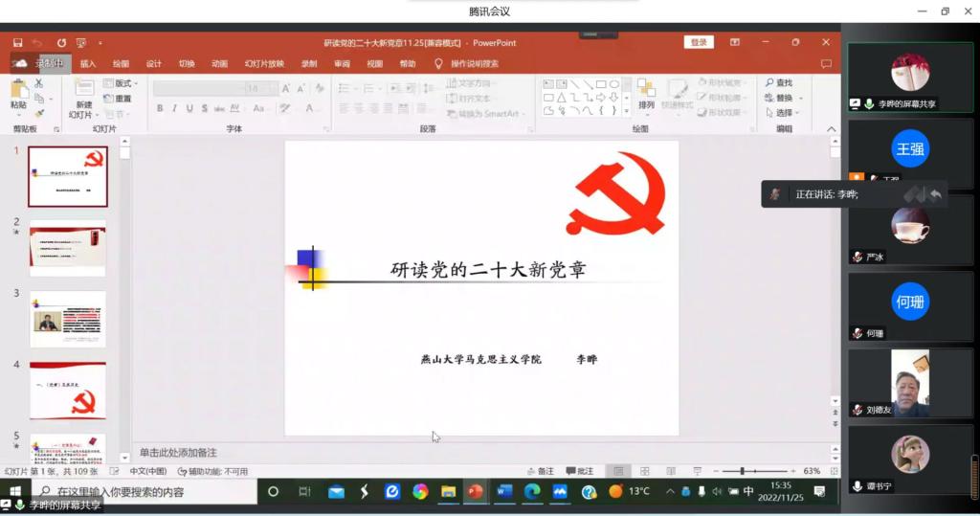This screenshot has height=516, width=980.
Task: Toggle Bold text formatting
Action: [x=160, y=109]
